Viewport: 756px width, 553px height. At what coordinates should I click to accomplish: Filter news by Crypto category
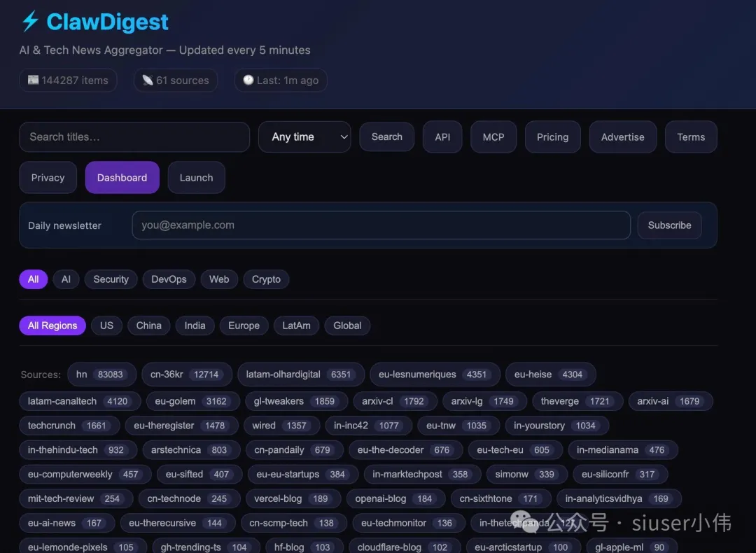pyautogui.click(x=266, y=279)
